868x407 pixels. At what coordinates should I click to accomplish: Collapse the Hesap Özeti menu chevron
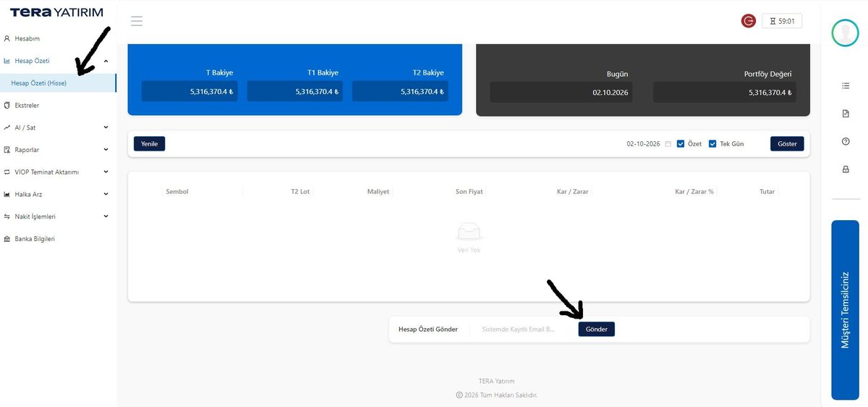(106, 62)
